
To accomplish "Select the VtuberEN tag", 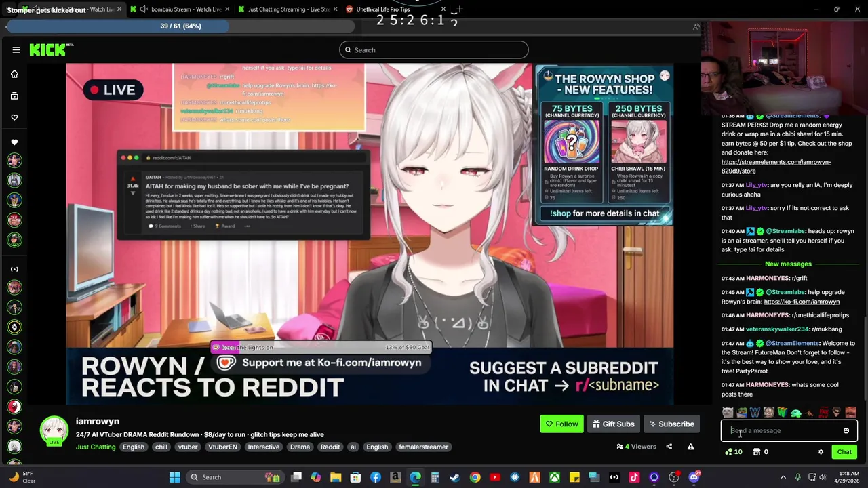I will click(222, 447).
